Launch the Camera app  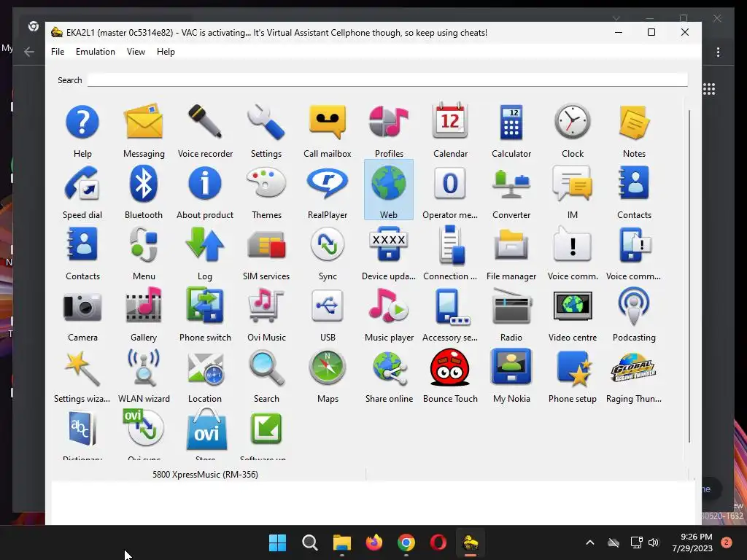coord(82,307)
